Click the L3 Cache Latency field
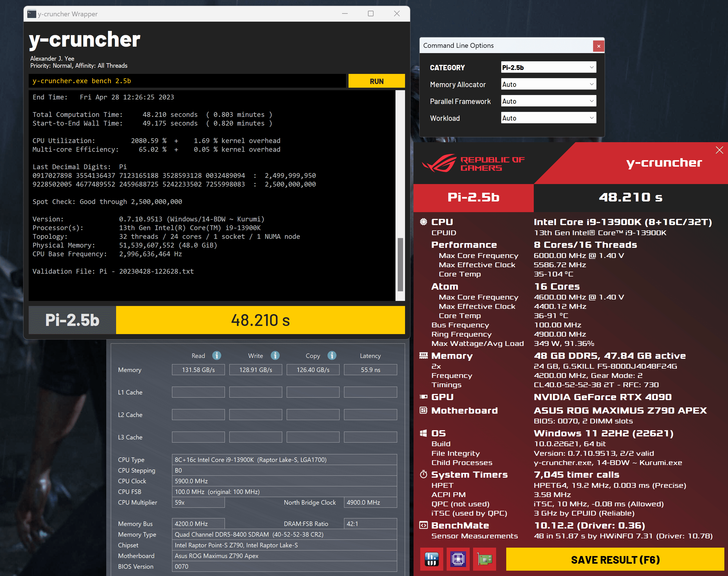Screen dimensions: 728x576 pos(370,437)
